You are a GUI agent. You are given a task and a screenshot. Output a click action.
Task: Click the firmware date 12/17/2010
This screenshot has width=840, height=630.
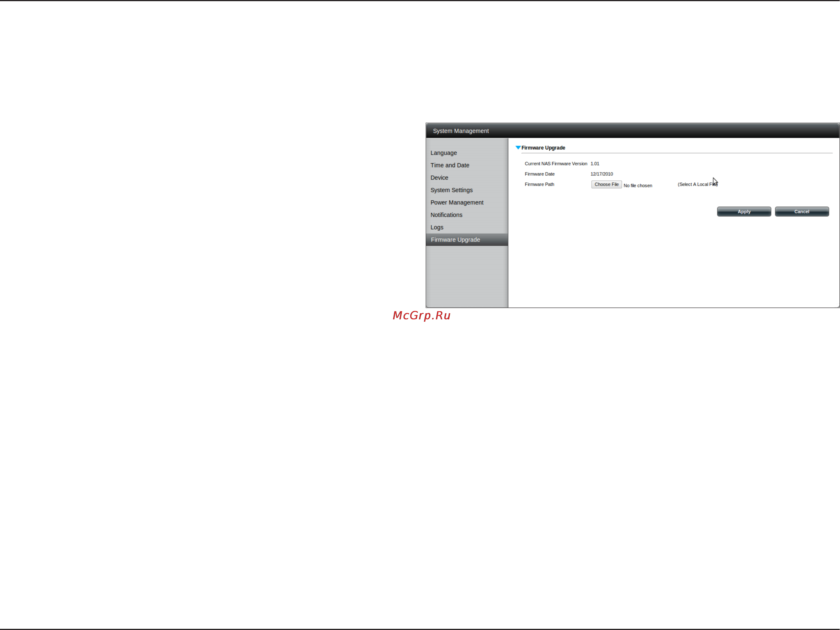601,174
